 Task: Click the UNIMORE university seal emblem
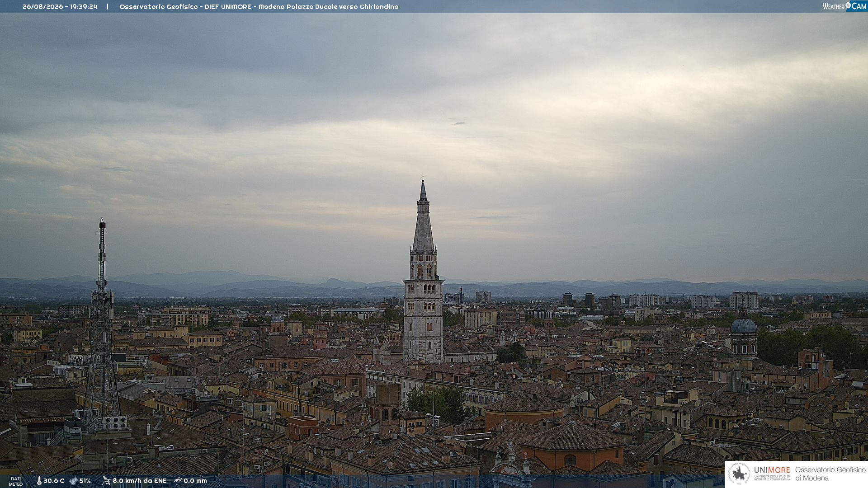pos(739,474)
